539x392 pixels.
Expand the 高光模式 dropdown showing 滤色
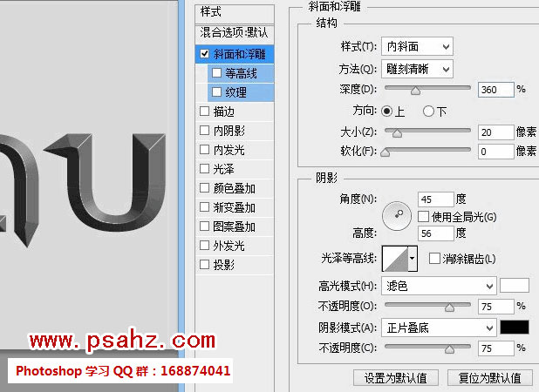pyautogui.click(x=439, y=286)
